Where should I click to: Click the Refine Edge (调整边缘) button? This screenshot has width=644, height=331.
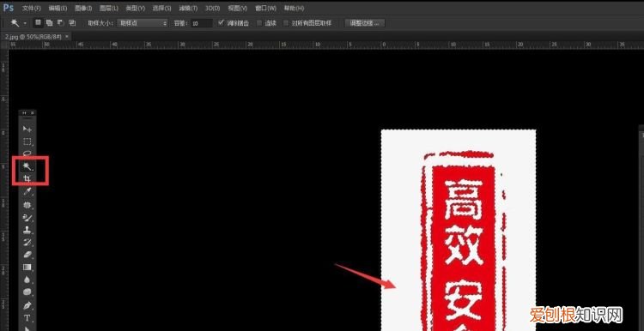365,23
